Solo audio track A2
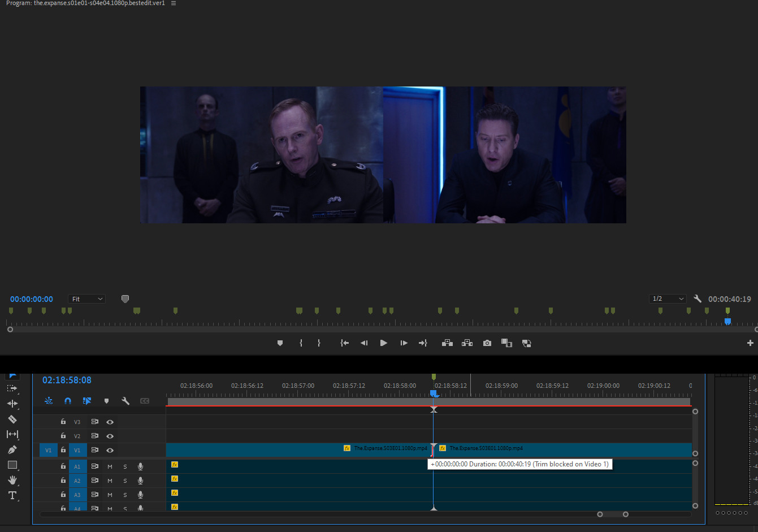 pos(125,481)
